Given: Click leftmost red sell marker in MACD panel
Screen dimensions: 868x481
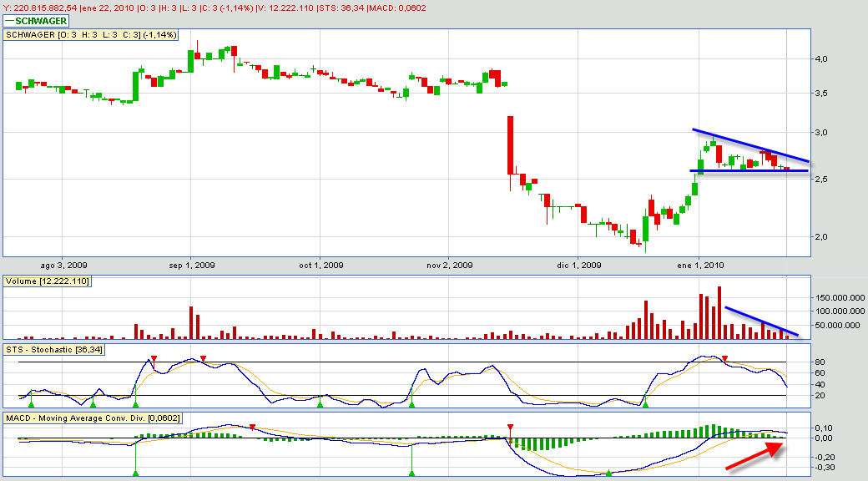Looking at the screenshot, I should coord(252,426).
